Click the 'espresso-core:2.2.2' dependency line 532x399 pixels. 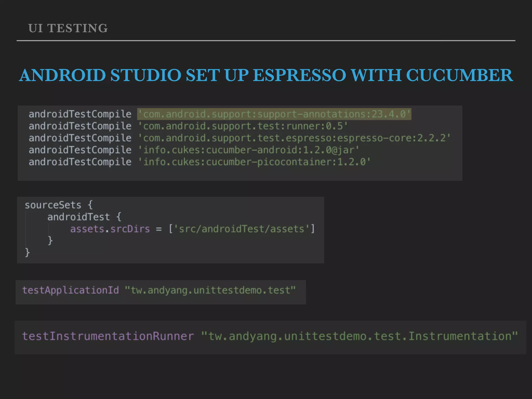coord(240,138)
